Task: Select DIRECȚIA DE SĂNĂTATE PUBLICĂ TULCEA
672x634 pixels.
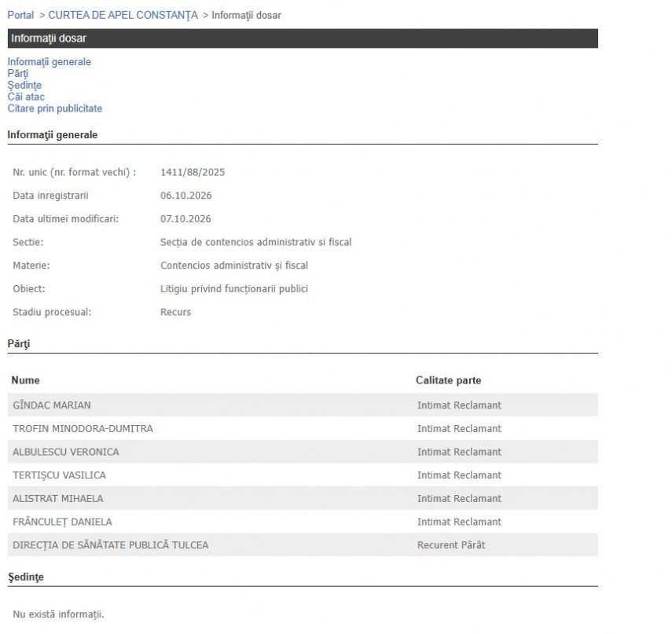Action: (111, 545)
